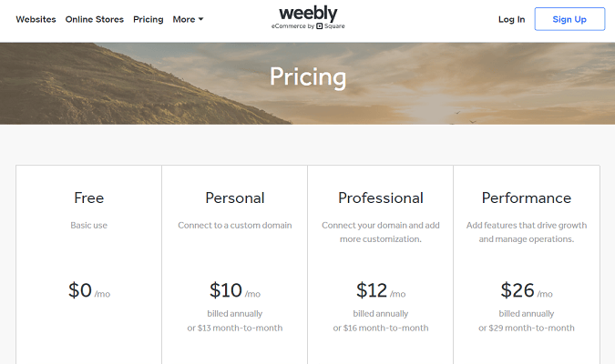Click the 'Basic use' description text
Viewport: 615px width, 364px height.
point(88,225)
